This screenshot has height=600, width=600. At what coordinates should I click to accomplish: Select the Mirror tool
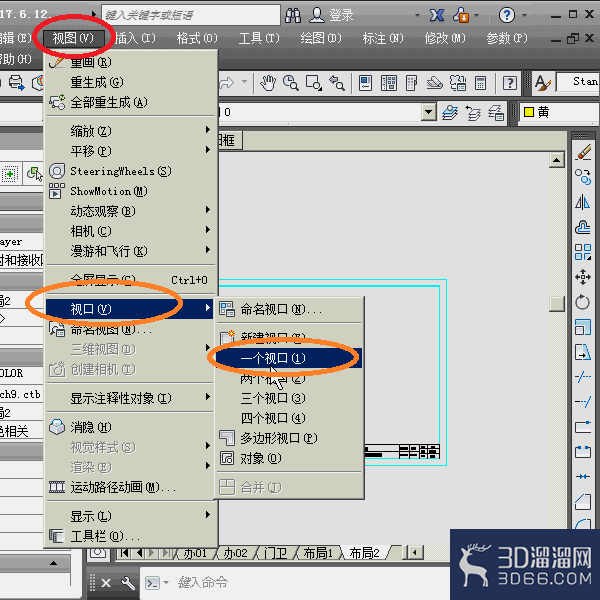[583, 202]
